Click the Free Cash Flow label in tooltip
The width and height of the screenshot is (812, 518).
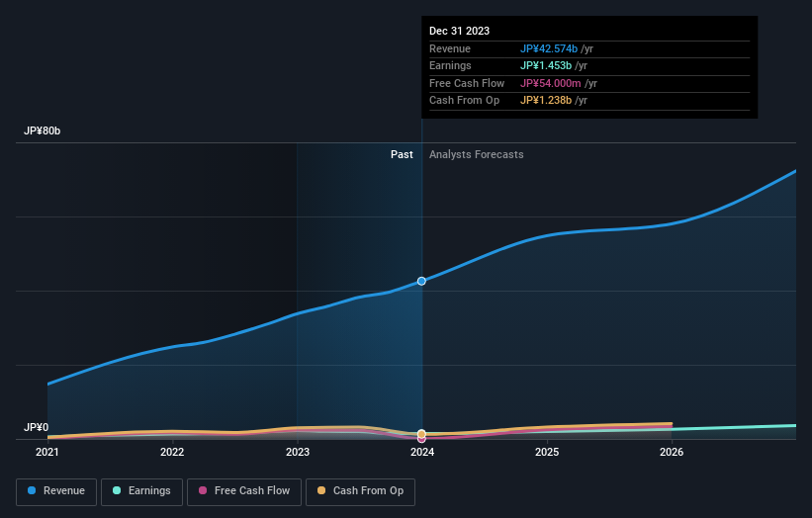[467, 83]
